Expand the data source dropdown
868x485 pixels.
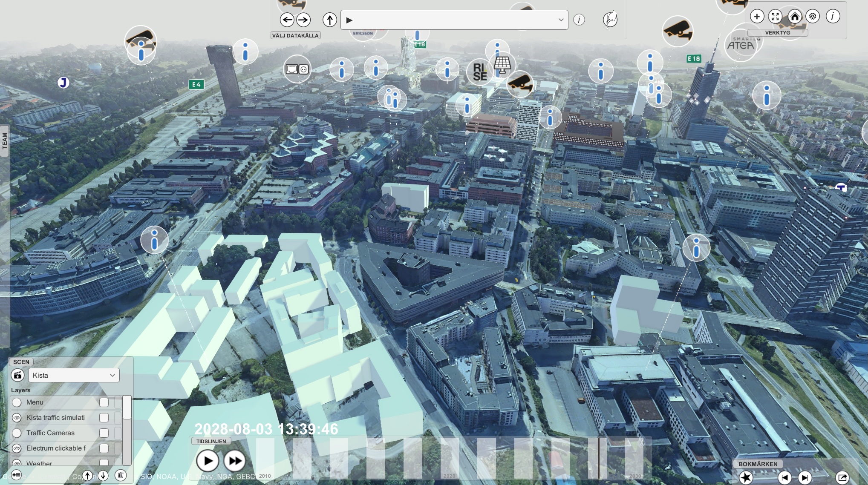561,20
